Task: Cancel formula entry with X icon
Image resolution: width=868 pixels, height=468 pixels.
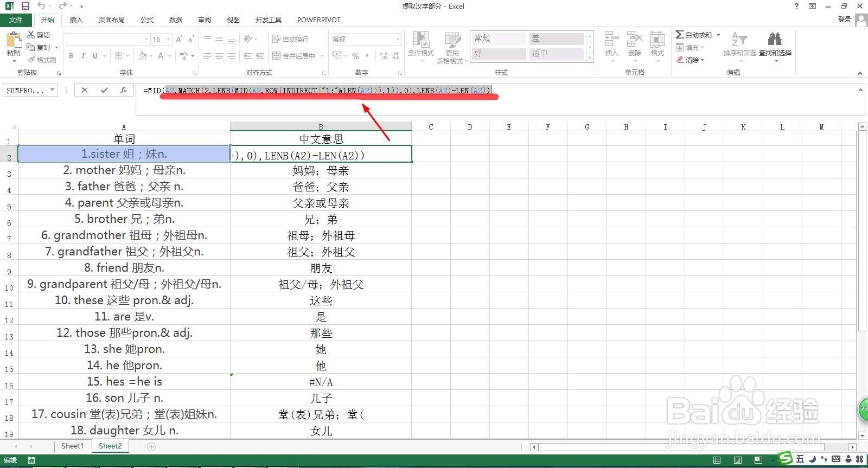Action: click(x=85, y=91)
